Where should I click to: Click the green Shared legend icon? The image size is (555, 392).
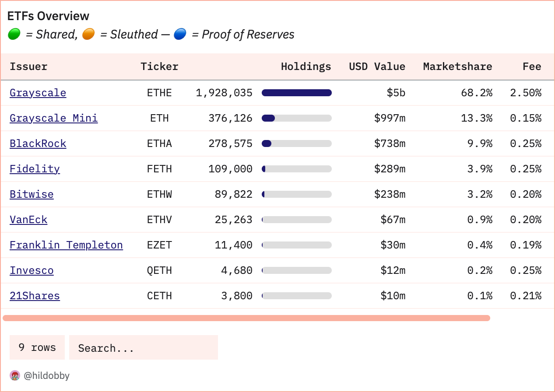coord(14,34)
